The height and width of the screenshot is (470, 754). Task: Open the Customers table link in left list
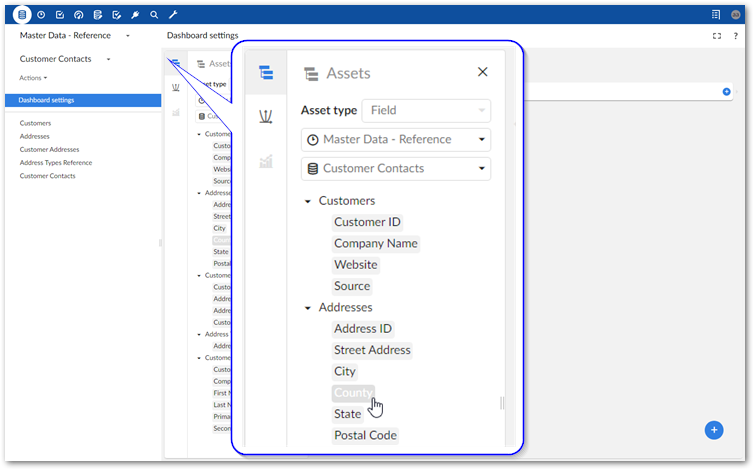click(x=35, y=123)
